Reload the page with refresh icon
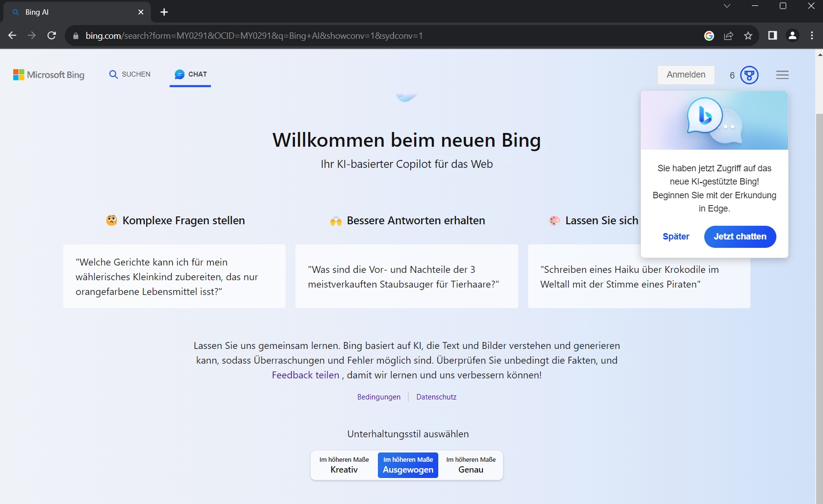Screen dimensions: 823x504 52,35
